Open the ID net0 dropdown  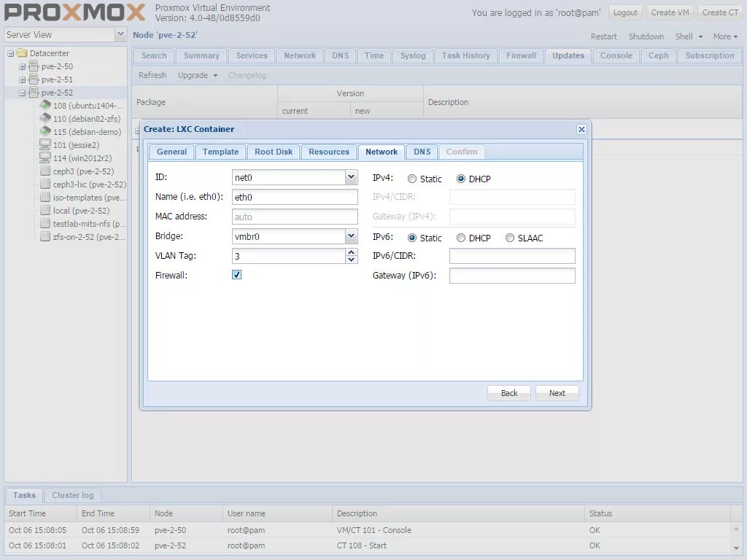(351, 177)
